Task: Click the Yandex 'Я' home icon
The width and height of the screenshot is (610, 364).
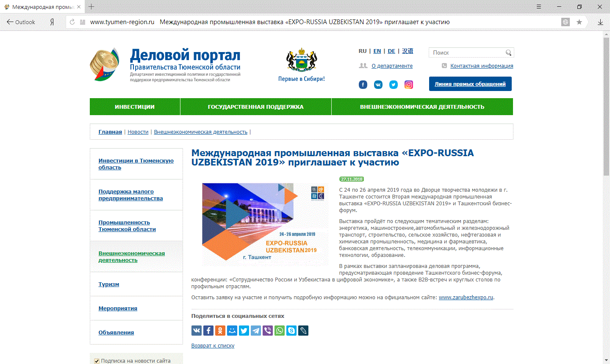Action: [x=52, y=22]
